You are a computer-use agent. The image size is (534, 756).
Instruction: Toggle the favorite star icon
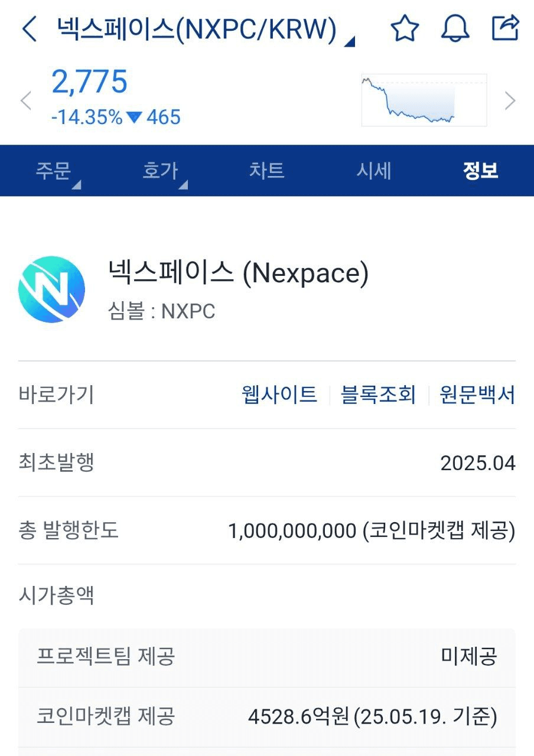405,28
